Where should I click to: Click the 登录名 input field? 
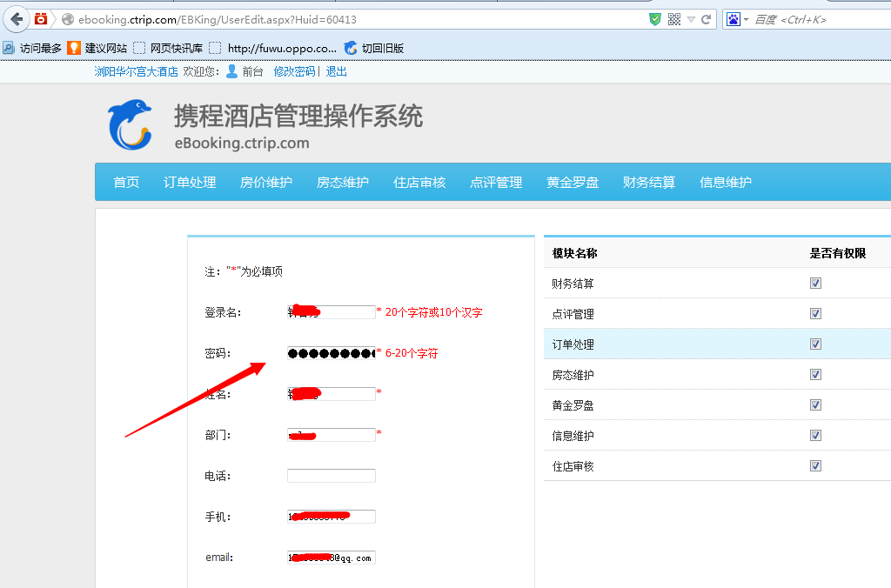tap(332, 312)
